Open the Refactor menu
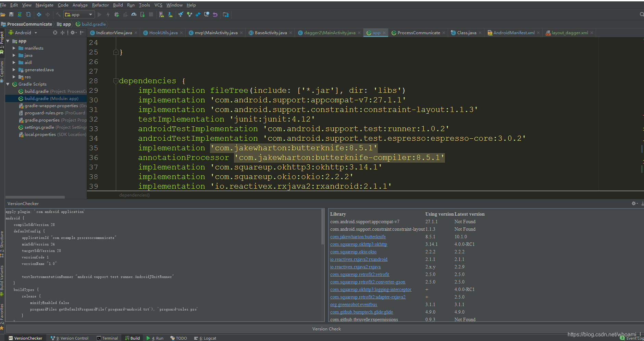This screenshot has width=644, height=341. pyautogui.click(x=100, y=5)
